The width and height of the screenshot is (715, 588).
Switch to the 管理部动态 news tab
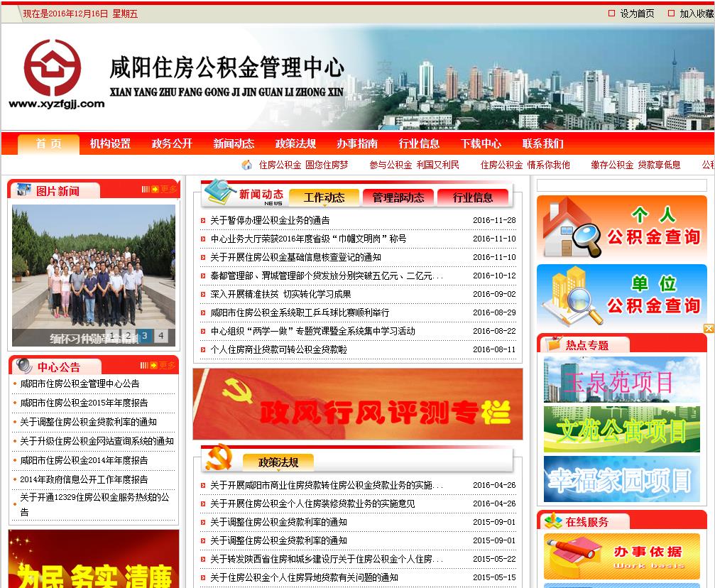[x=398, y=197]
